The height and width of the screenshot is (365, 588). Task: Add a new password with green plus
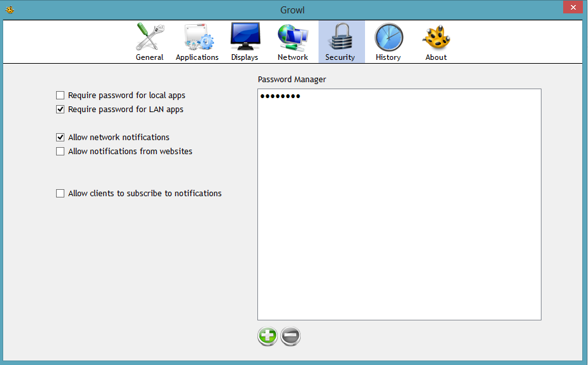(x=268, y=336)
